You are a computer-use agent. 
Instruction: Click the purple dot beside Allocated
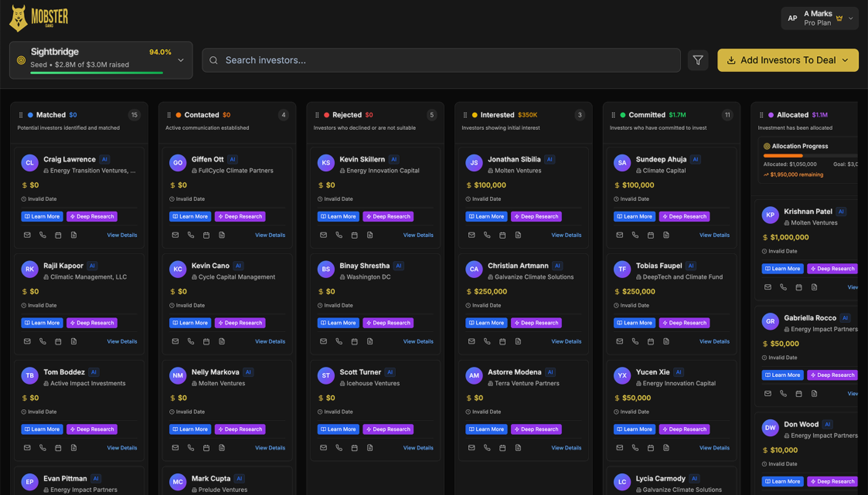point(771,115)
